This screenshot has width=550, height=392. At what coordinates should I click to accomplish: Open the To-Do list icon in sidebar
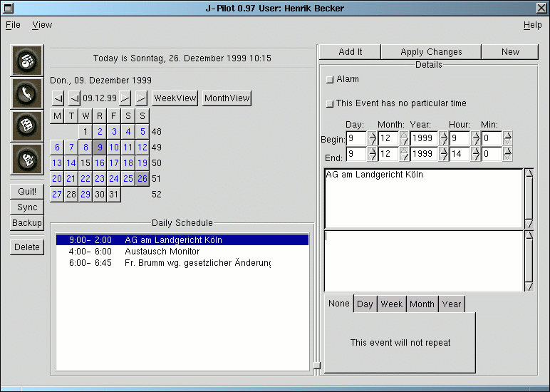tap(27, 125)
